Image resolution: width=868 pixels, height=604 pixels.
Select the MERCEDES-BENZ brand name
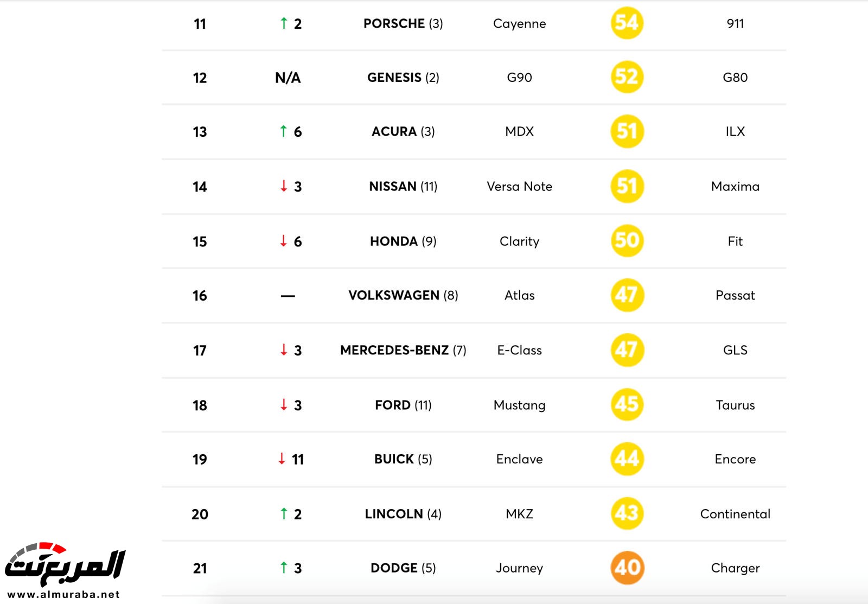[394, 351]
